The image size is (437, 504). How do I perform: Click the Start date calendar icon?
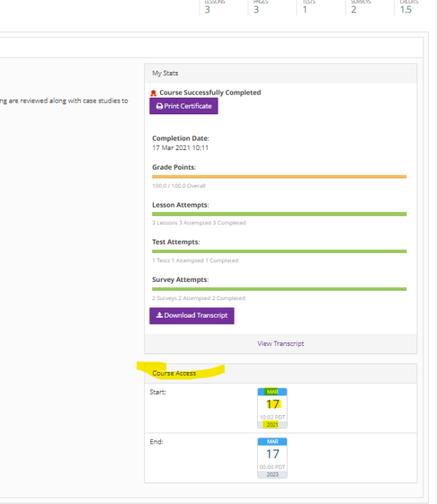click(x=272, y=412)
